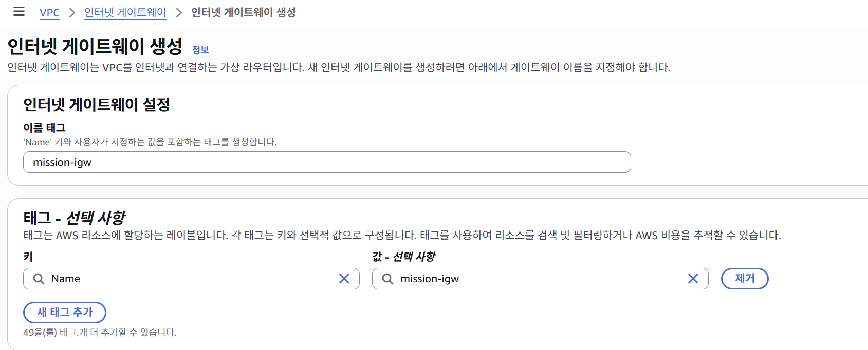Focus the 이름 태그 input field
This screenshot has height=350, width=868.
327,162
